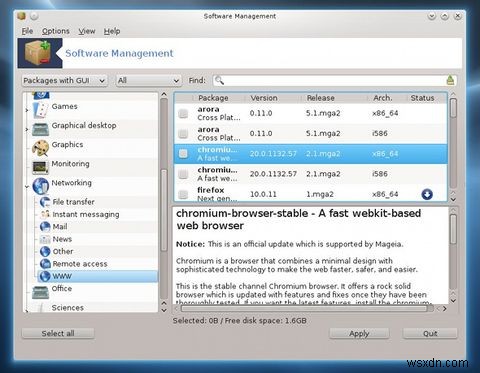This screenshot has width=480, height=373.
Task: Click the description horizontal scrollbar
Action: point(304,309)
